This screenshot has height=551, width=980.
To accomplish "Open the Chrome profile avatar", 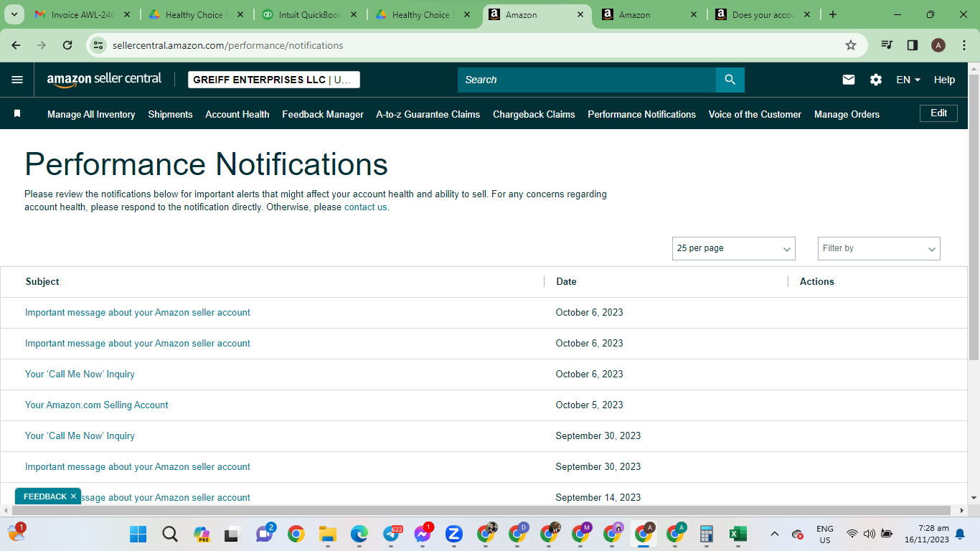I will pos(938,45).
